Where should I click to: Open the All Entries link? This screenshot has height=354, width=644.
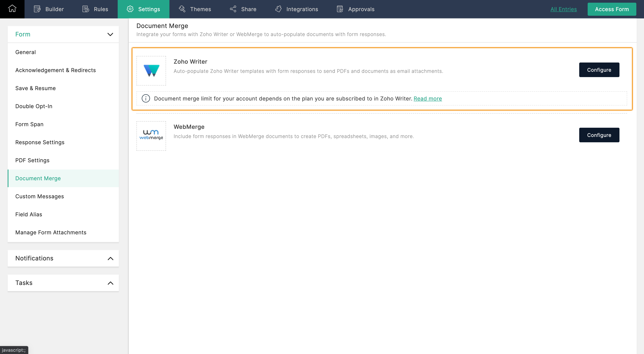pyautogui.click(x=563, y=9)
